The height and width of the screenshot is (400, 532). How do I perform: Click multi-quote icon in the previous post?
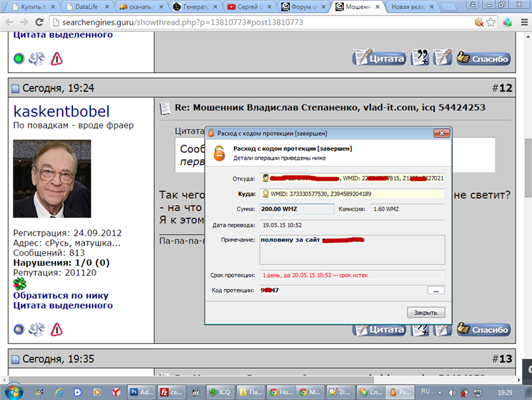pos(420,58)
